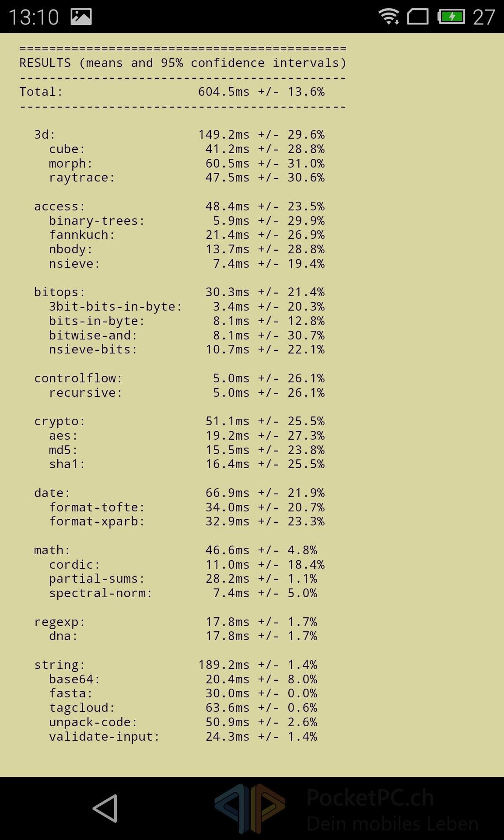Screen dimensions: 504x840
Task: Select the partial-sums math row
Action: tap(183, 579)
